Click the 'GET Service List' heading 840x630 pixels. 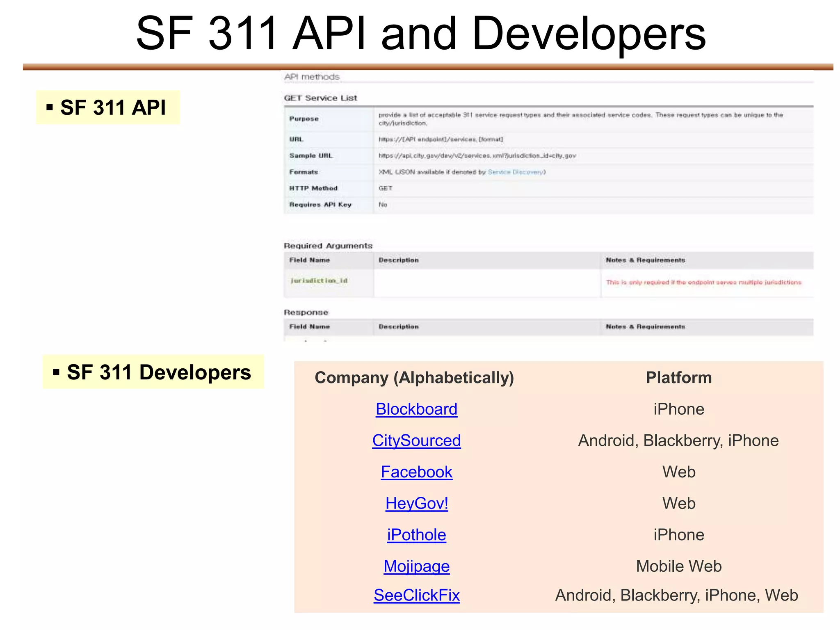(320, 98)
